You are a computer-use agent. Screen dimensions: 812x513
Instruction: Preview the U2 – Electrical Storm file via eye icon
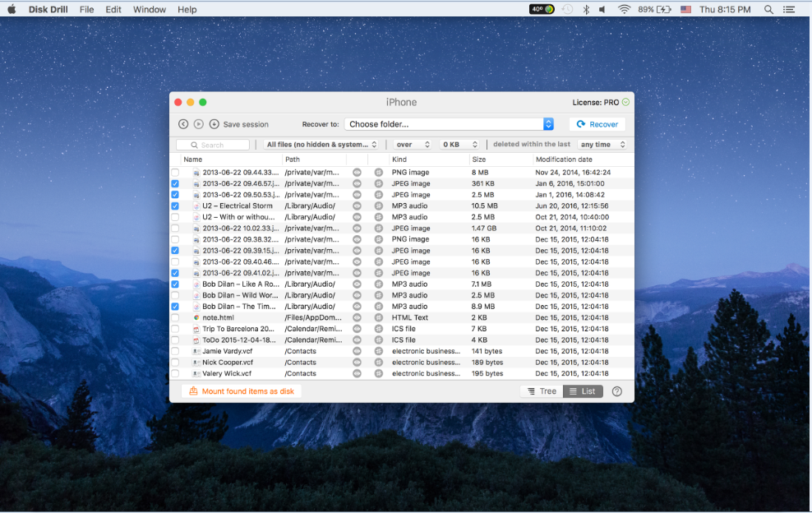(357, 206)
